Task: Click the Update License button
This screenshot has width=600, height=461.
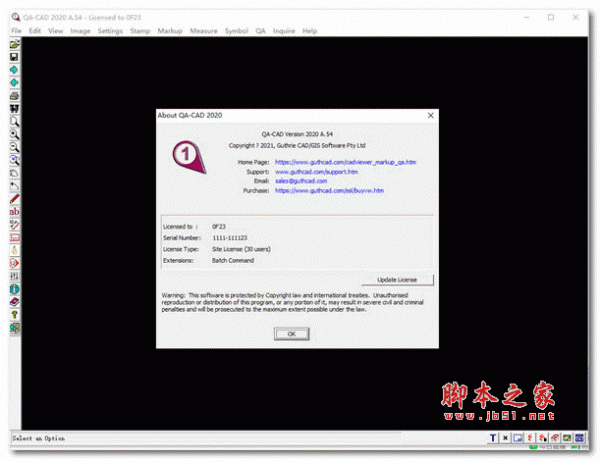Action: click(x=397, y=280)
